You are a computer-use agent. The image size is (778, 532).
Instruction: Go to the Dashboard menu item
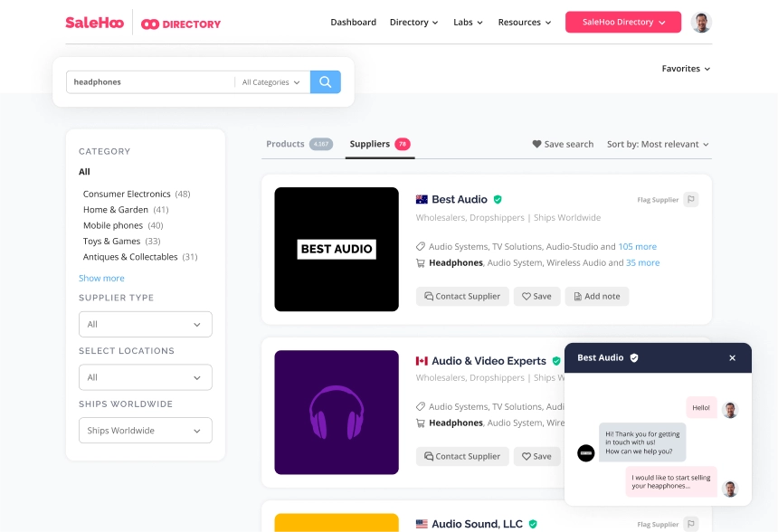coord(354,23)
